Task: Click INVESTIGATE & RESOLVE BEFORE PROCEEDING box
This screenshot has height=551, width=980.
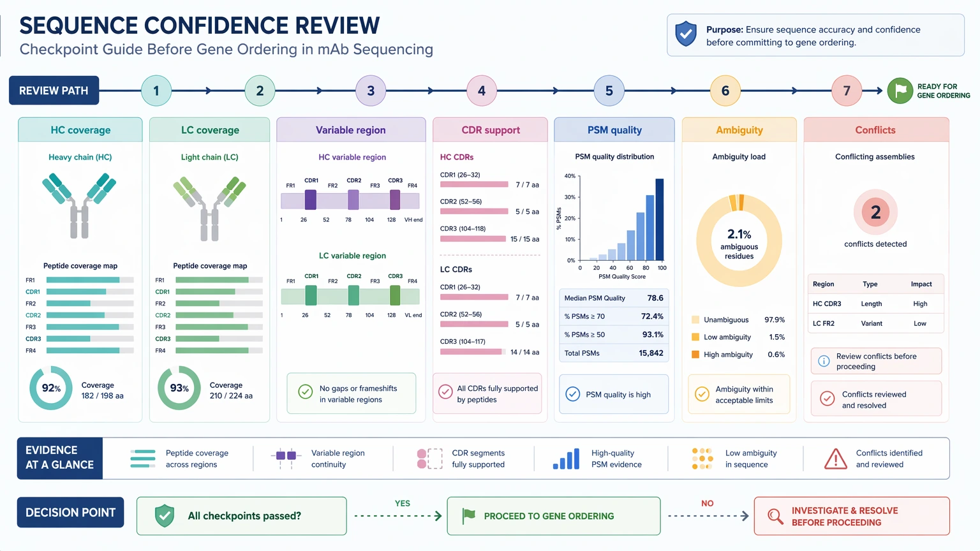Action: (852, 516)
